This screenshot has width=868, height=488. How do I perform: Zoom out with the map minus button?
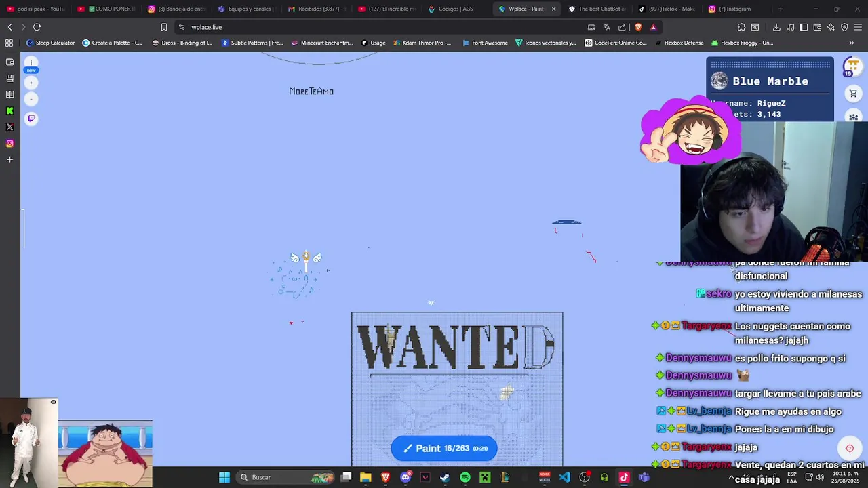(31, 99)
